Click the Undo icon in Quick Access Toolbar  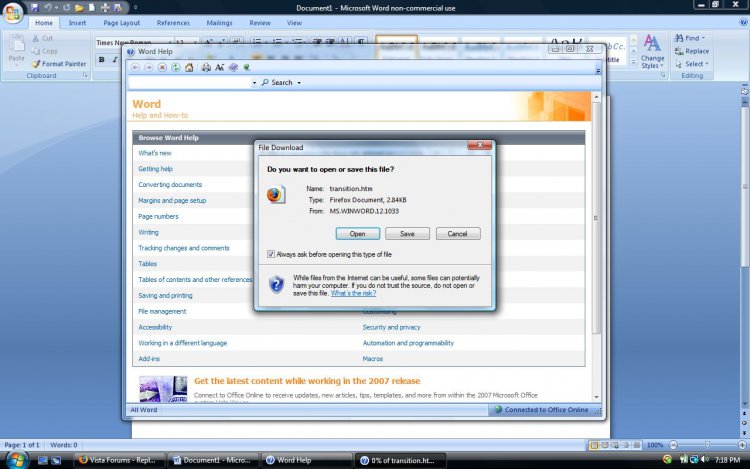click(x=48, y=8)
